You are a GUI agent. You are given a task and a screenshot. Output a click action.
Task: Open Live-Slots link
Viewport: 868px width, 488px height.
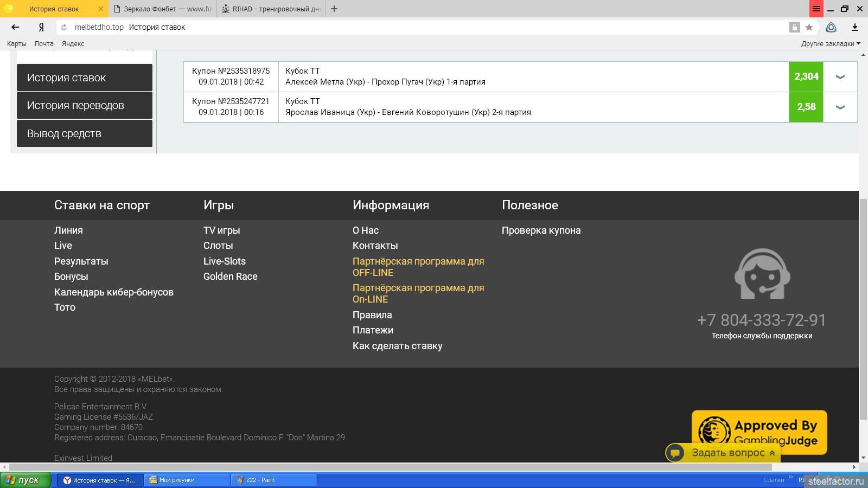(225, 261)
